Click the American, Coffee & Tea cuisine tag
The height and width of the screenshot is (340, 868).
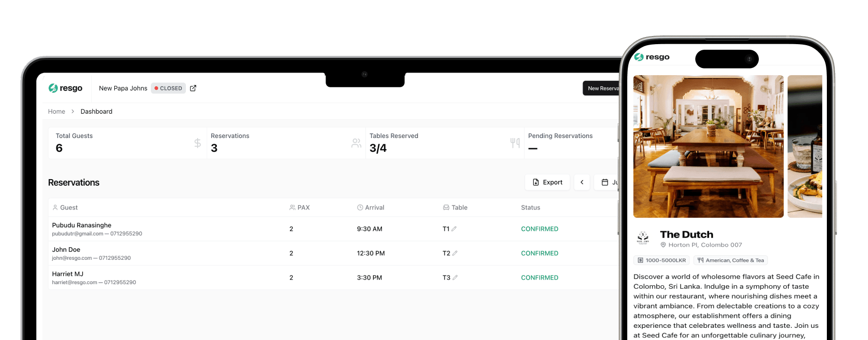730,260
